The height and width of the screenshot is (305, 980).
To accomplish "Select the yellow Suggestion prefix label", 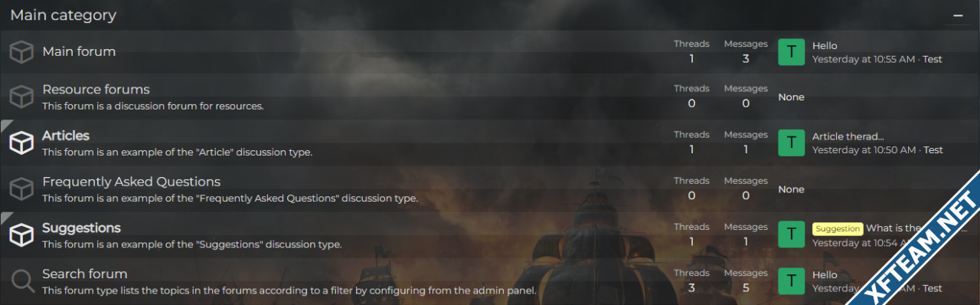I will coord(838,228).
